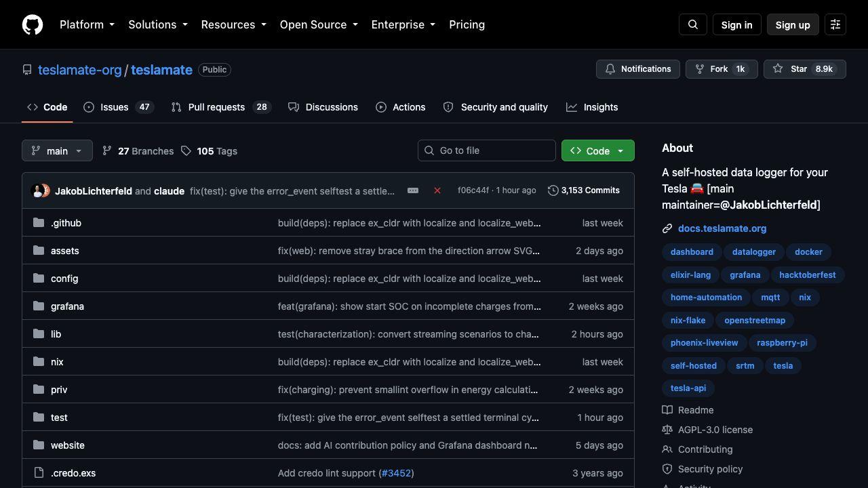868x488 pixels.
Task: Open teslamate-org organization link
Action: click(80, 70)
